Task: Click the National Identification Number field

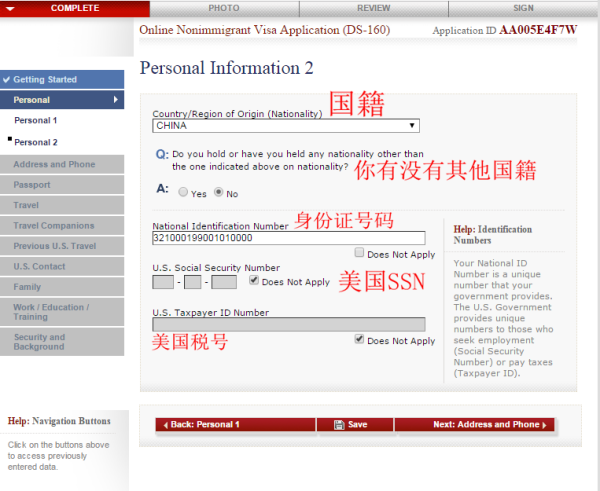Action: [x=288, y=238]
